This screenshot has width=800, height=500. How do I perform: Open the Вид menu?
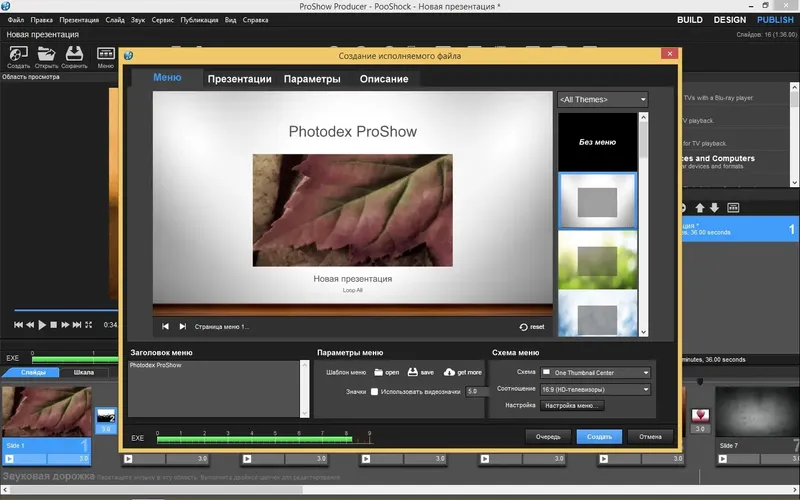(x=231, y=20)
